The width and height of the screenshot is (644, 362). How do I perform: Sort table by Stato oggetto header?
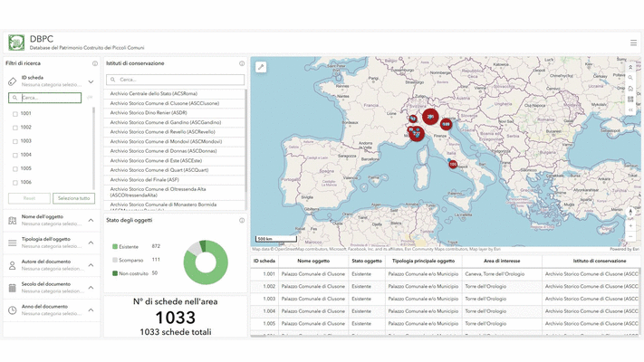(x=367, y=261)
